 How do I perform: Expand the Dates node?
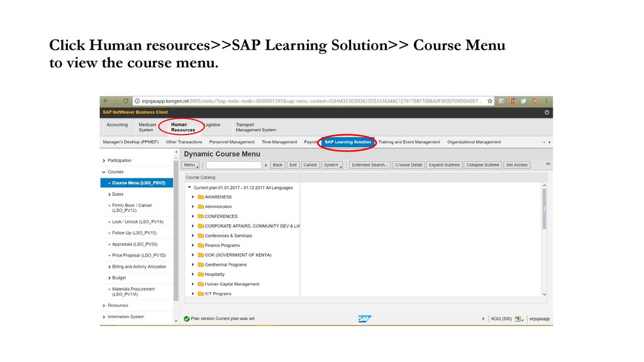(109, 195)
